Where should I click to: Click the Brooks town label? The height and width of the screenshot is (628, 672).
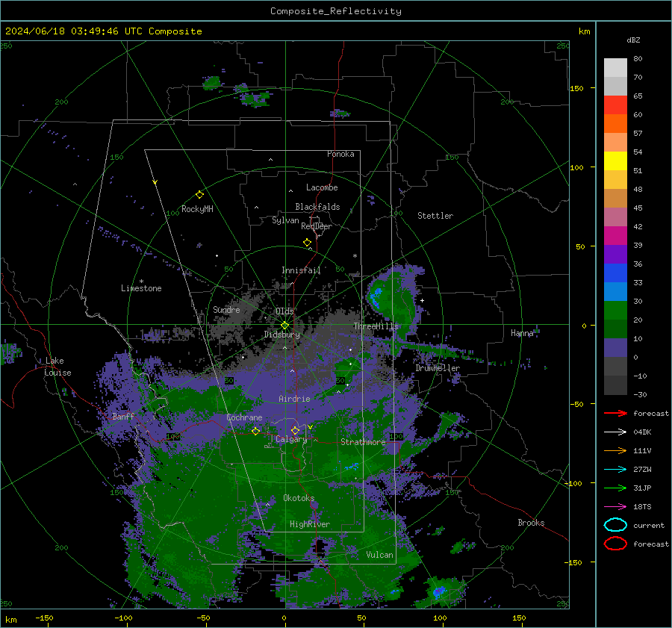tap(531, 523)
